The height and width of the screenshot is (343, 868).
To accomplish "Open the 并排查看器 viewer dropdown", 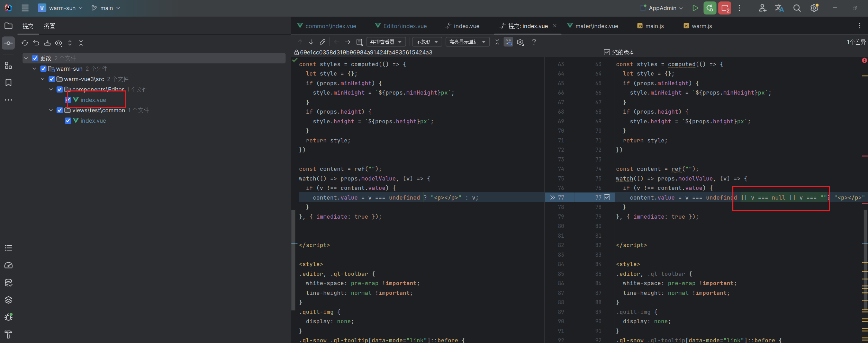I will 386,42.
